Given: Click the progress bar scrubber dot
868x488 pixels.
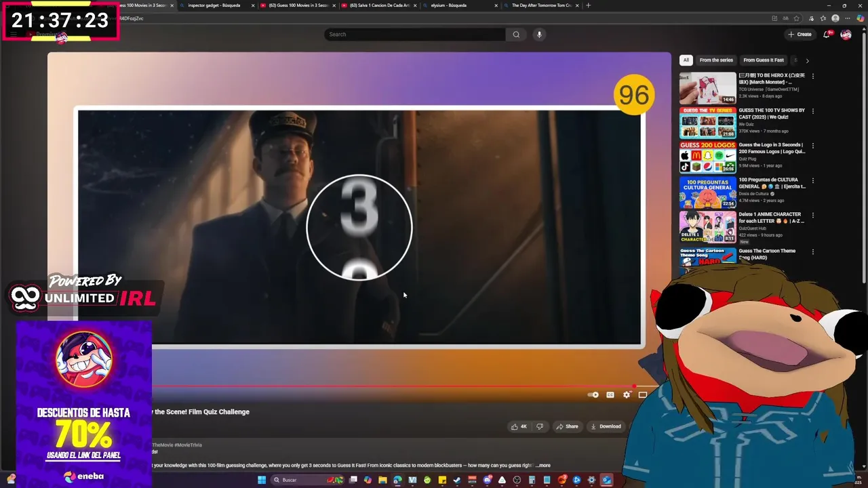Looking at the screenshot, I should pos(634,386).
